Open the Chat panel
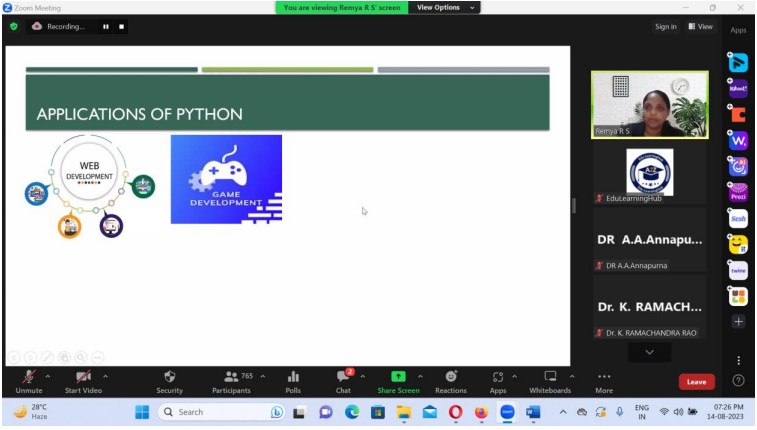This screenshot has height=430, width=757. [343, 380]
